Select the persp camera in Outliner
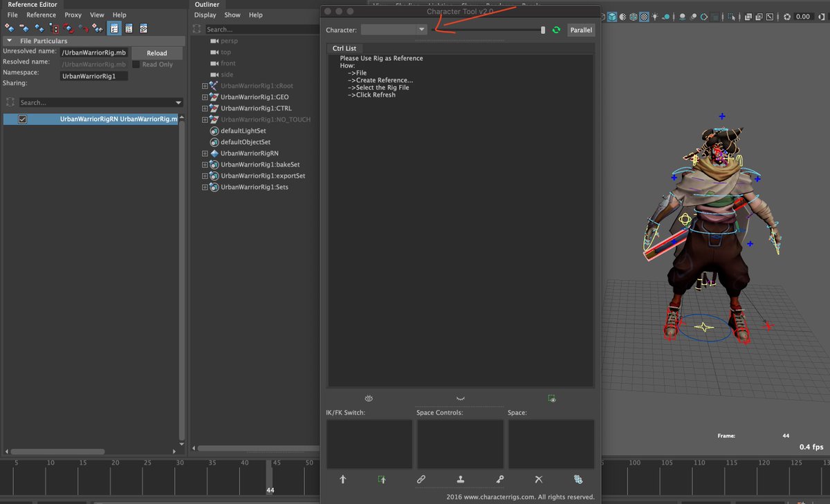The height and width of the screenshot is (504, 830). point(229,41)
